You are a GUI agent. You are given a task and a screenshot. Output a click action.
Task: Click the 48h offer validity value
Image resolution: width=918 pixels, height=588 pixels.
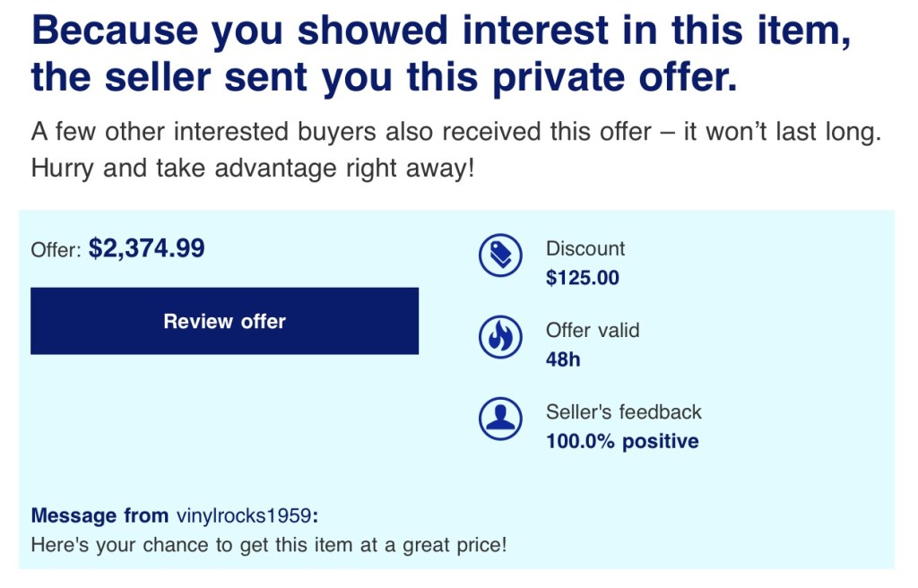click(x=563, y=359)
